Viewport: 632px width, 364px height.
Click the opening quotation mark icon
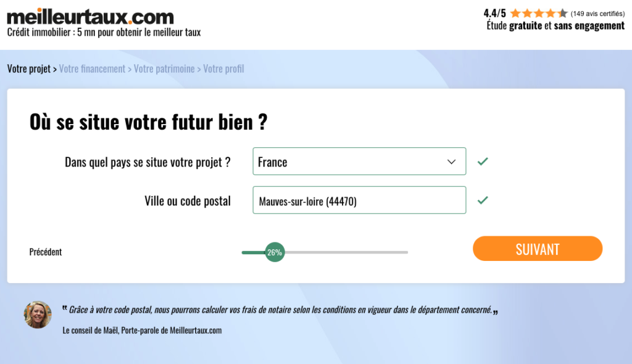click(x=64, y=308)
